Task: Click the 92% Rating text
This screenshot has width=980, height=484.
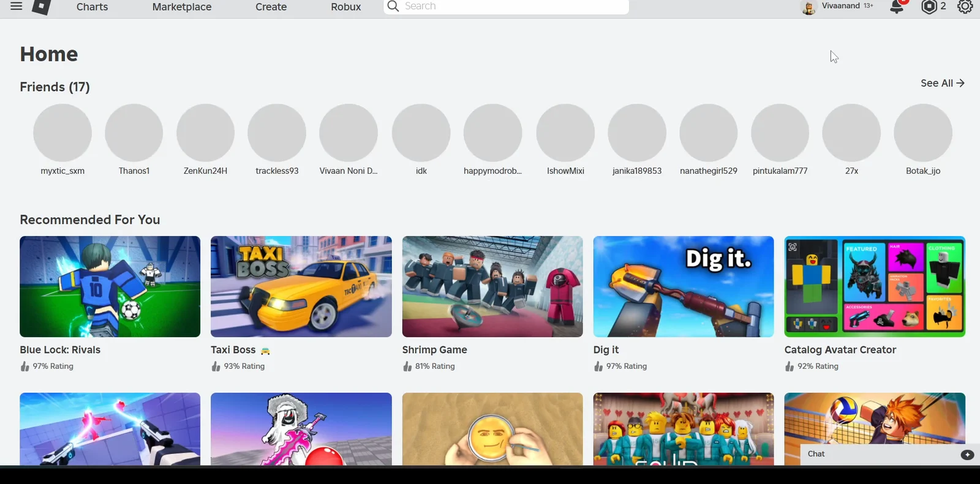Action: [818, 367]
